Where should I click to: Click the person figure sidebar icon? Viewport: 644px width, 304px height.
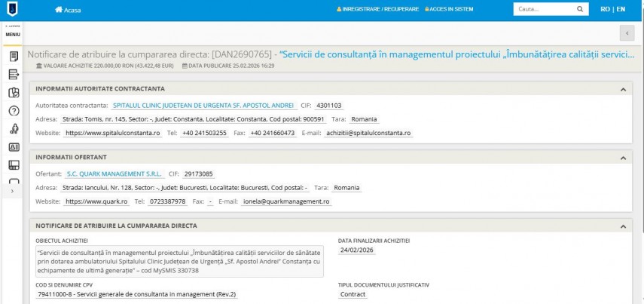(13, 129)
